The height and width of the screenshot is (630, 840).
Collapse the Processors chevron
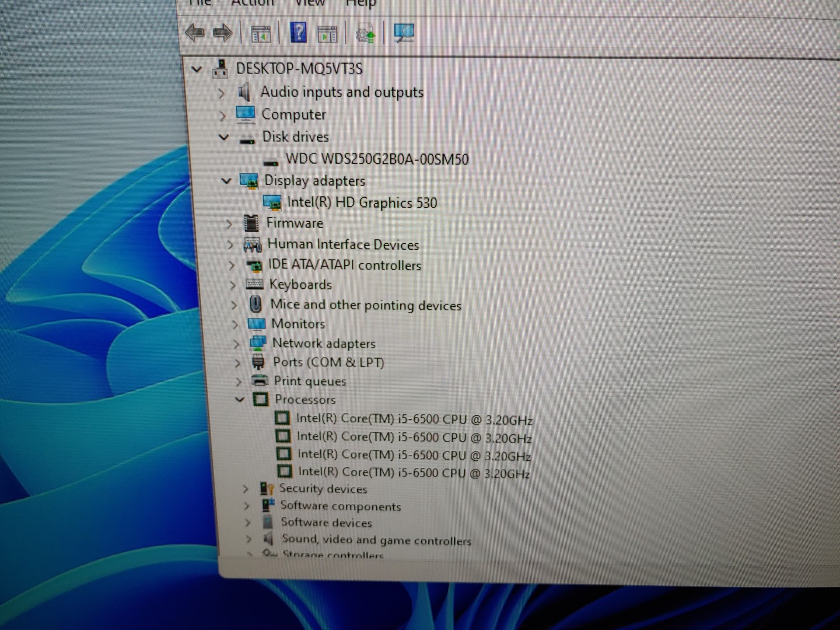tap(240, 400)
